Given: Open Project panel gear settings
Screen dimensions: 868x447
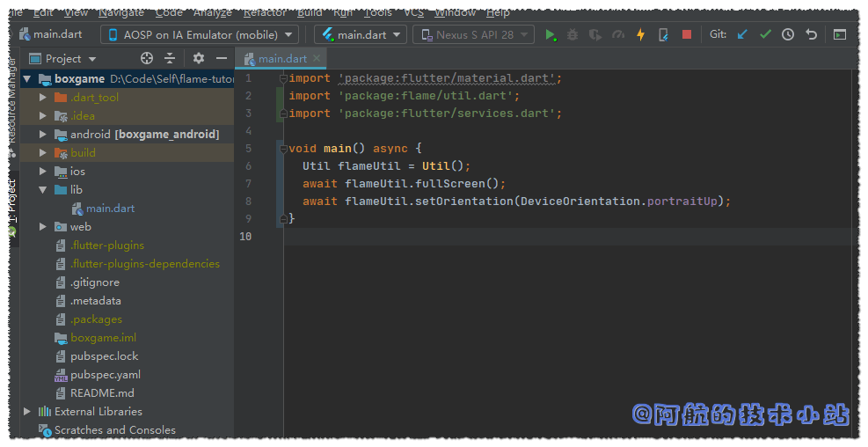Looking at the screenshot, I should pos(199,59).
